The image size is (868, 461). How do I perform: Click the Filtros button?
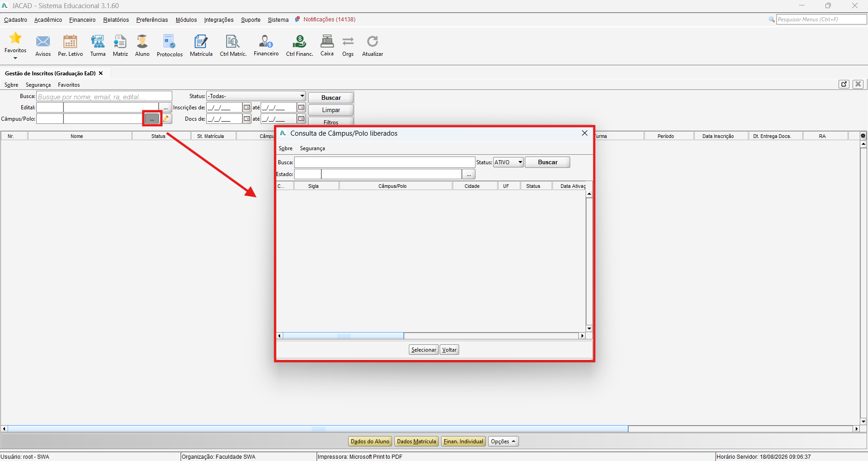click(x=331, y=121)
